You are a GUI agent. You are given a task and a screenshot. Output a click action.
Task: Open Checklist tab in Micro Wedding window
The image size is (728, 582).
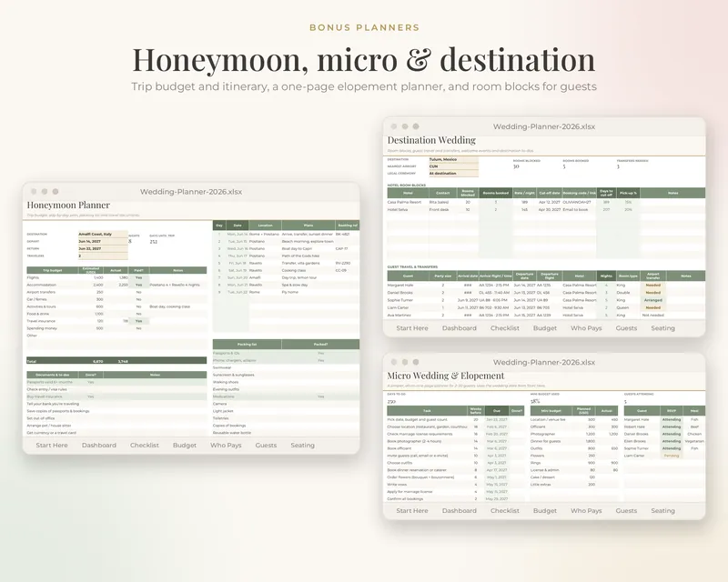(505, 510)
